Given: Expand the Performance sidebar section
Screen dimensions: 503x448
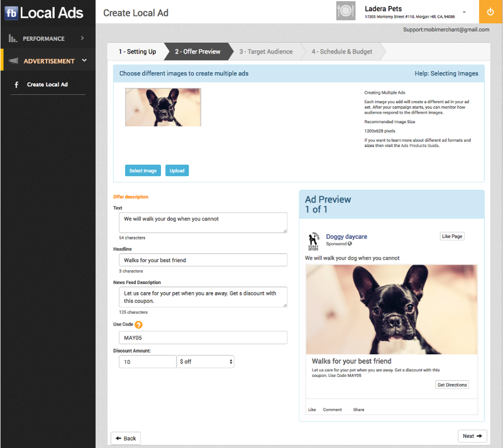Looking at the screenshot, I should click(82, 38).
